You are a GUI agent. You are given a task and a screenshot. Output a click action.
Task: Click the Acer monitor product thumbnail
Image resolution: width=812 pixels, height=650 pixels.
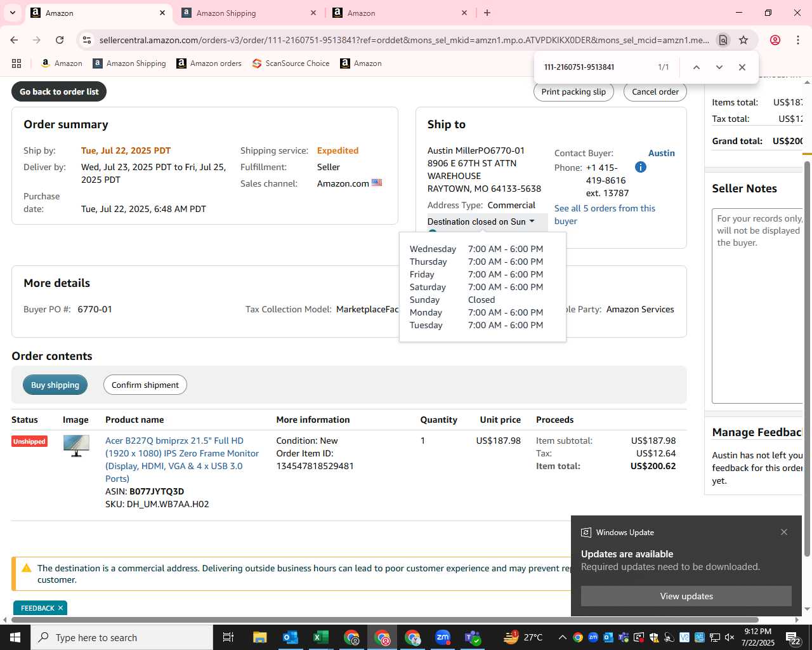pos(76,446)
